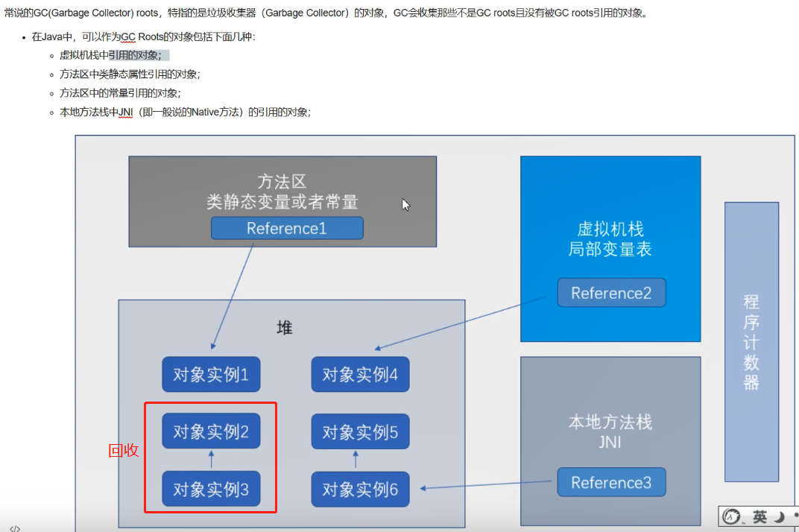799x532 pixels.
Task: Click the 对象实例3 box
Action: [x=211, y=490]
